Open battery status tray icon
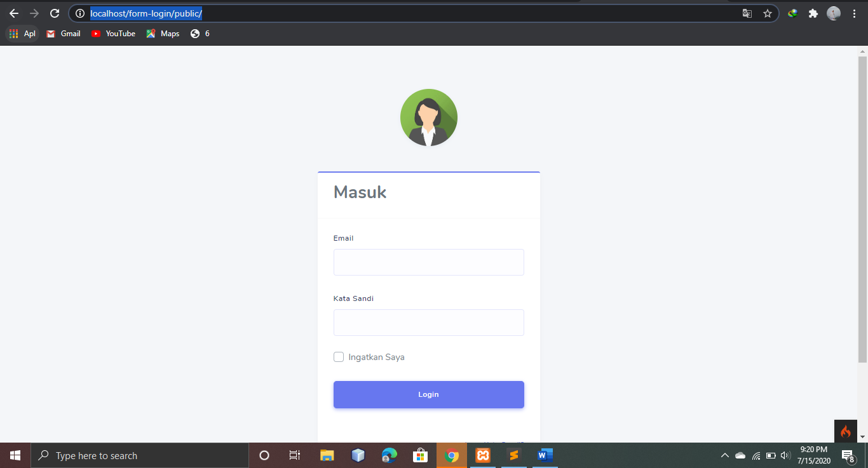Screen dimensions: 868x468 point(771,455)
